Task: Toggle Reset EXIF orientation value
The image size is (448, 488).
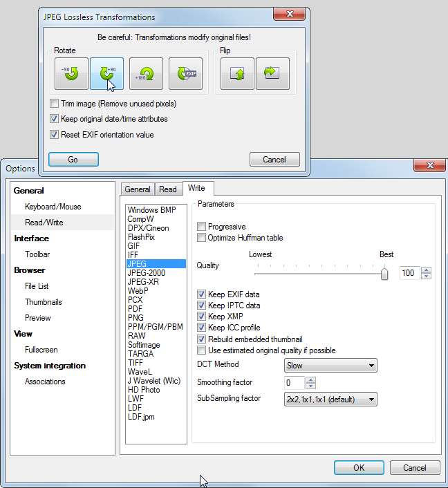Action: pyautogui.click(x=54, y=135)
